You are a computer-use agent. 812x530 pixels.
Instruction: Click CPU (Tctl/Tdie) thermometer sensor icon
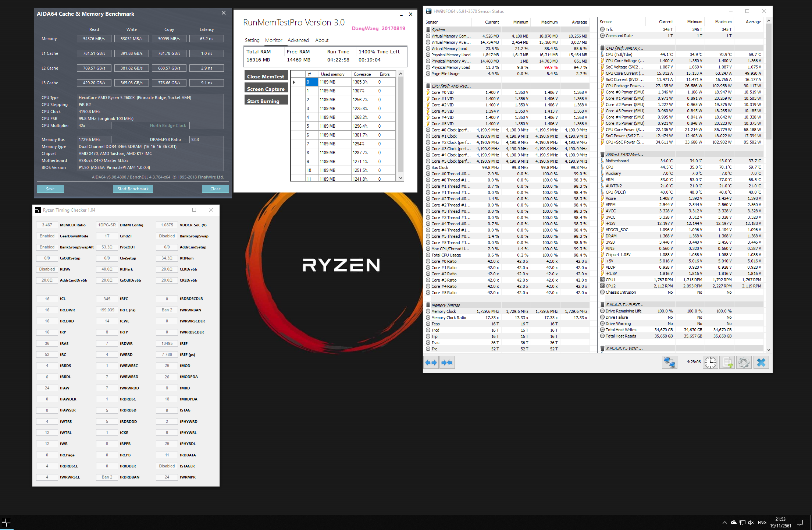click(x=602, y=54)
